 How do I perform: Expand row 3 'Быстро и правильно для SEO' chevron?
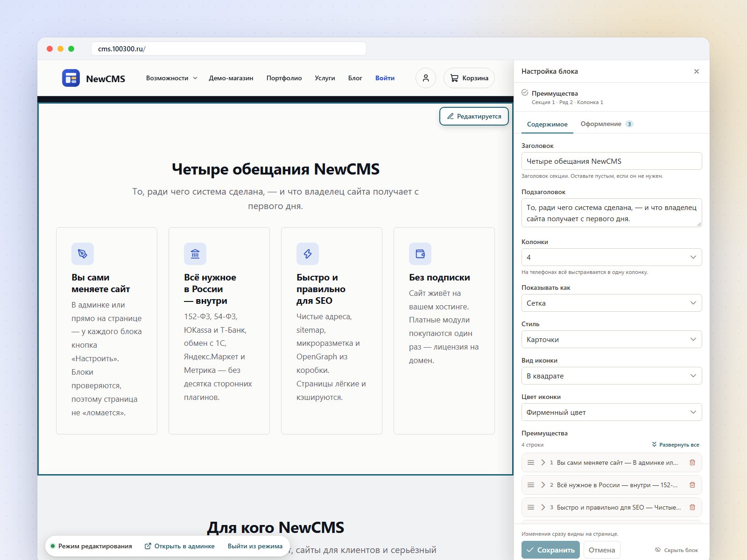tap(543, 507)
